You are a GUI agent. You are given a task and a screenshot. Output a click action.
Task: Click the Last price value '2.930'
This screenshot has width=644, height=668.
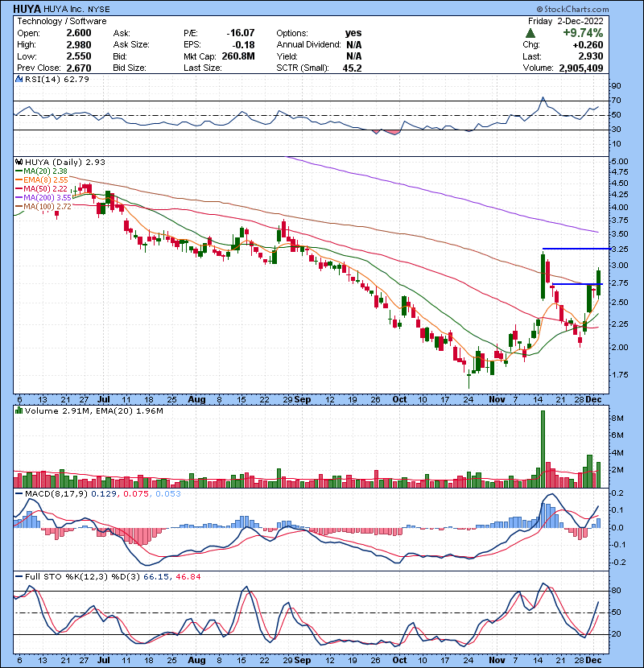591,56
